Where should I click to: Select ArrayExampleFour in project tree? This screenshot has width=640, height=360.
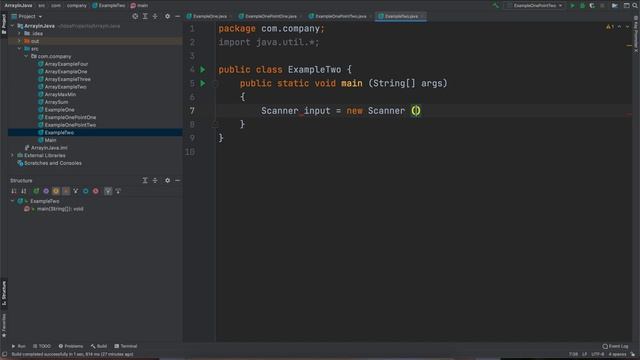(x=66, y=64)
